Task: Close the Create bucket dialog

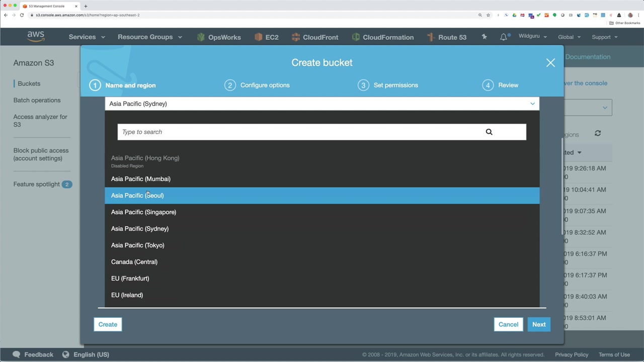Action: point(550,63)
